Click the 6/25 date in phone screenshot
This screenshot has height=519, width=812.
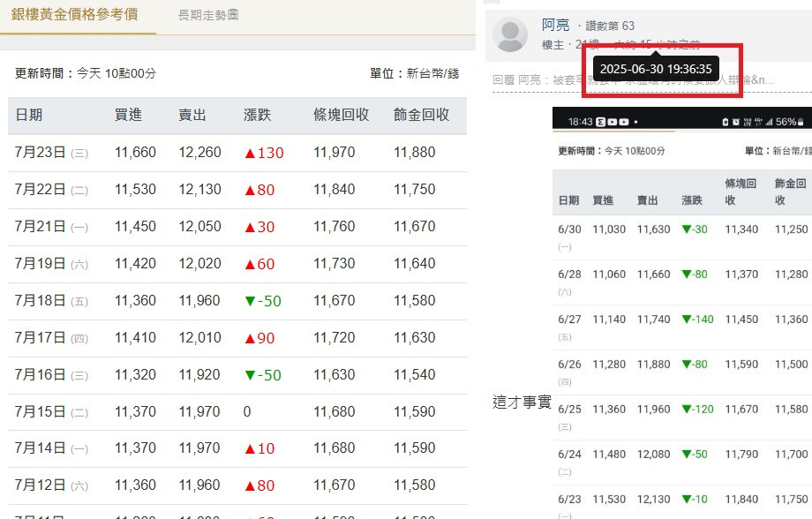tap(569, 410)
